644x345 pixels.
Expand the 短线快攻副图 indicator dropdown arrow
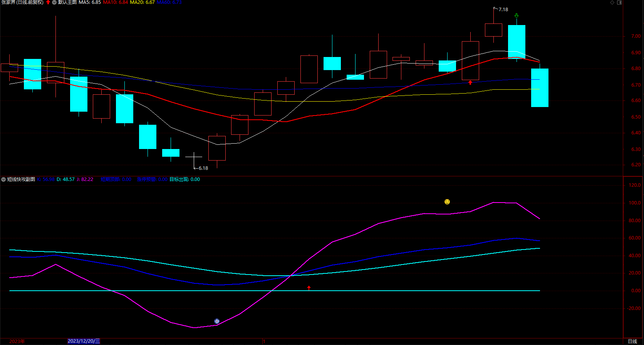tap(3, 179)
